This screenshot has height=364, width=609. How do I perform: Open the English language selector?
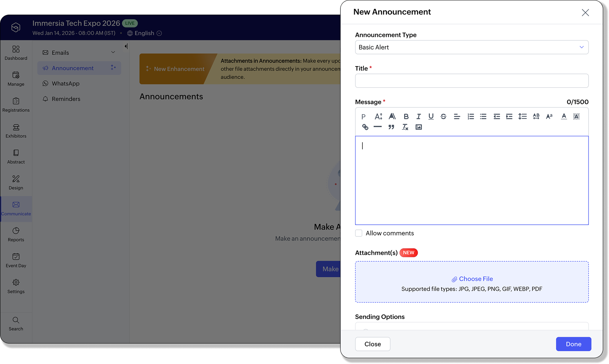click(x=144, y=33)
